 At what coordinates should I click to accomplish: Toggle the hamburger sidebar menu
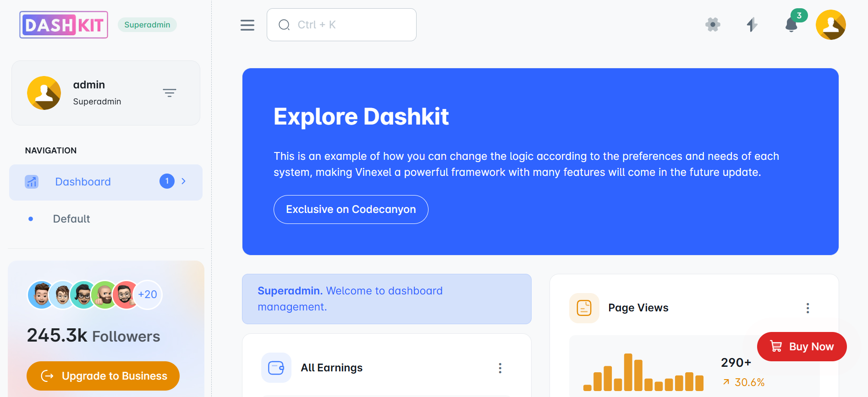(x=247, y=25)
